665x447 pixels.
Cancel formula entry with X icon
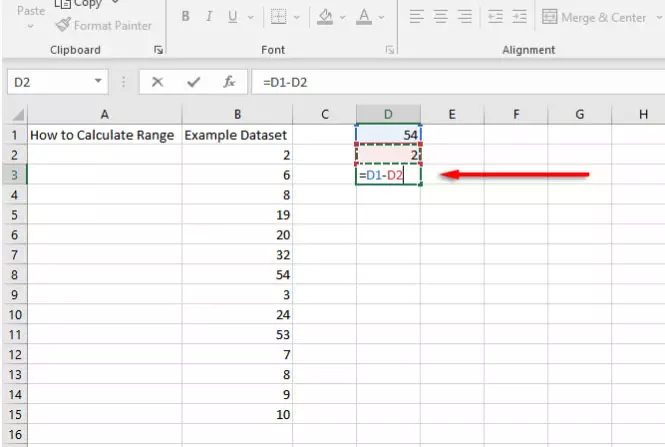[x=157, y=81]
